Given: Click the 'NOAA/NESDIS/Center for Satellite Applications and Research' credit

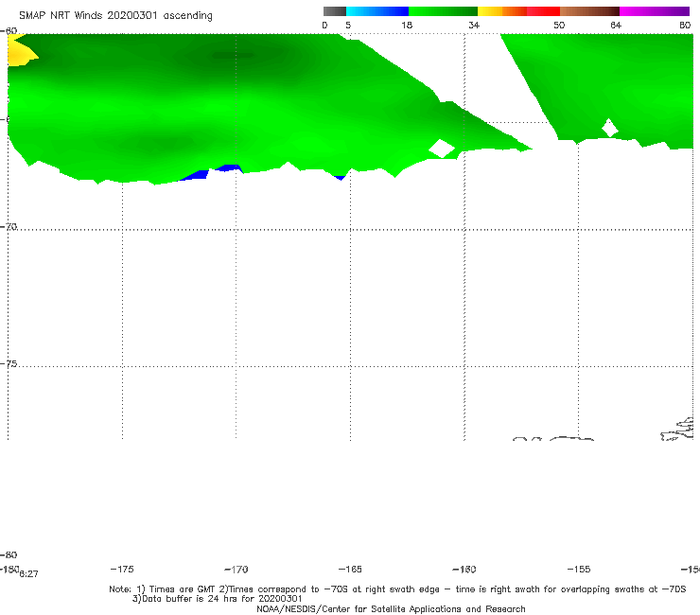Looking at the screenshot, I should [391, 609].
